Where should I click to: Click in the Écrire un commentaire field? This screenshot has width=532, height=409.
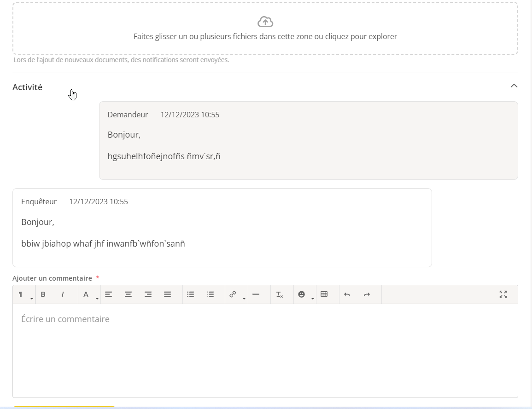pyautogui.click(x=265, y=351)
